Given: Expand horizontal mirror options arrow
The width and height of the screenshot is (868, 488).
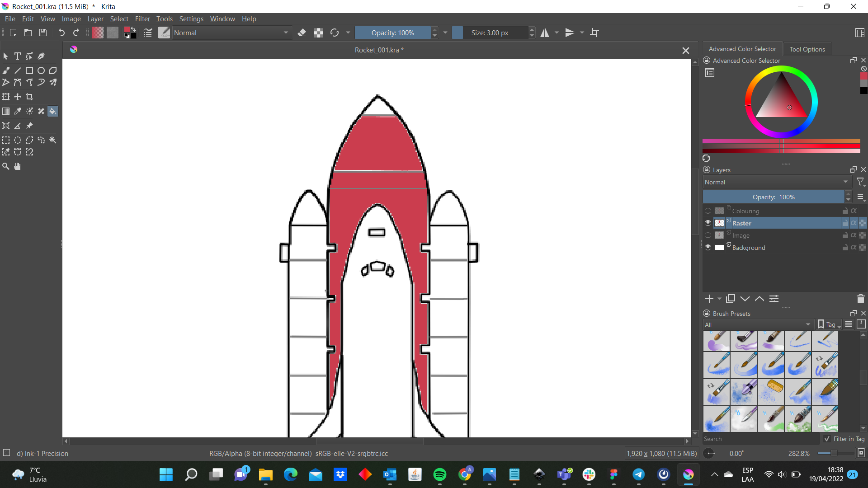Looking at the screenshot, I should pyautogui.click(x=557, y=33).
